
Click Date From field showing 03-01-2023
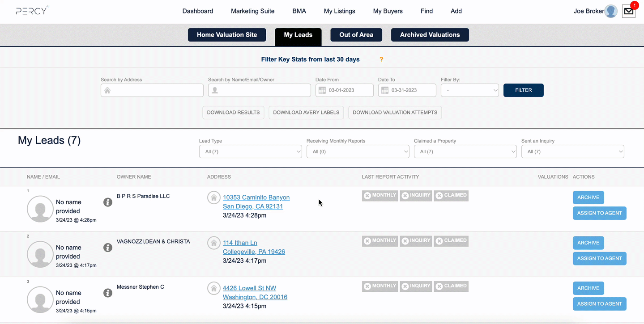point(345,90)
